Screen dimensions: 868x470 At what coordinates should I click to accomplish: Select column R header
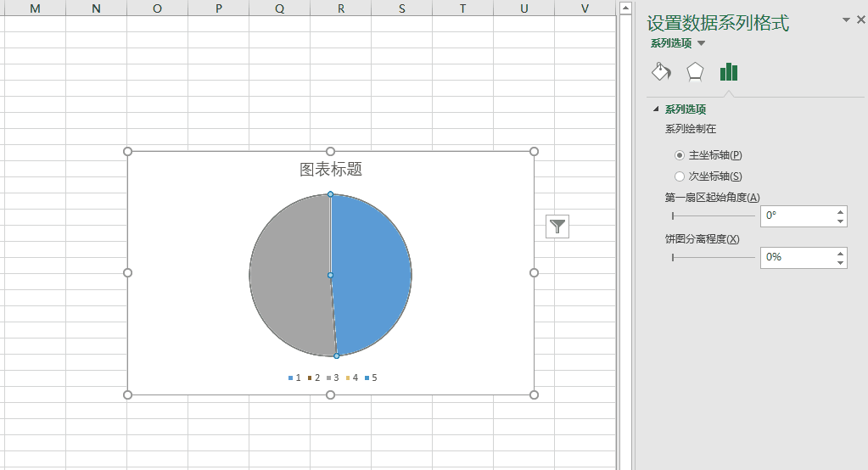[341, 8]
